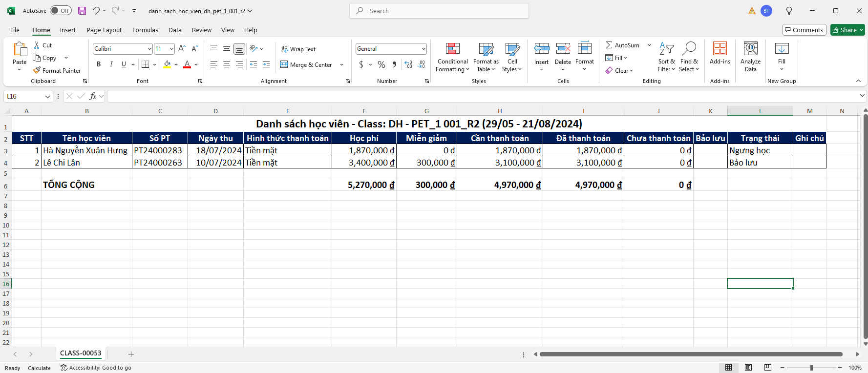Viewport: 868px width, 373px height.
Task: Increase font size with larger A icon
Action: [182, 48]
